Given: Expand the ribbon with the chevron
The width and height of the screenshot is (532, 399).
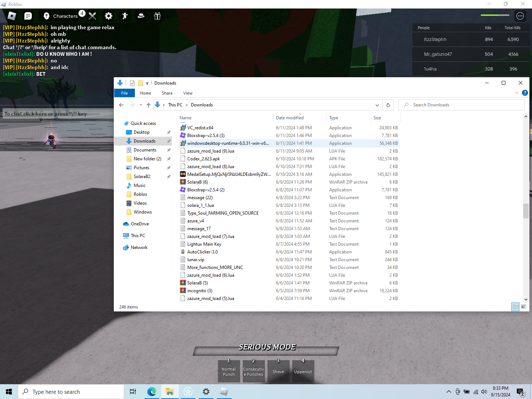Looking at the screenshot, I should pyautogui.click(x=517, y=93).
